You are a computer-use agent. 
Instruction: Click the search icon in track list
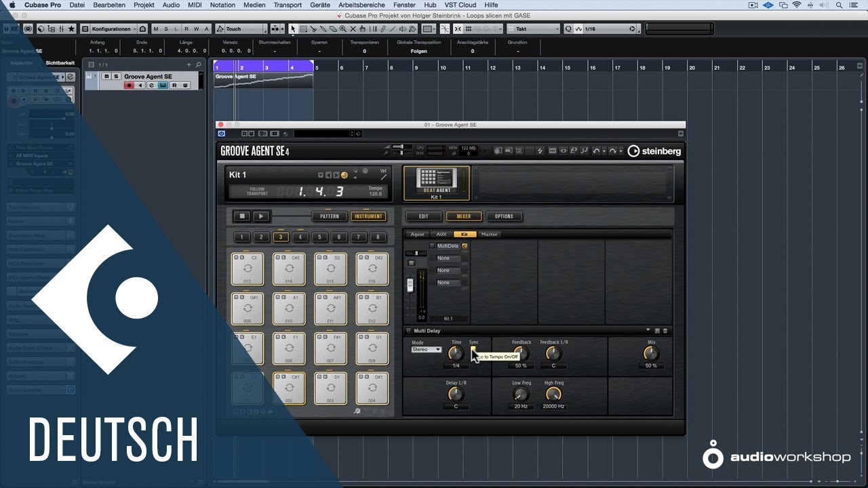pos(199,64)
